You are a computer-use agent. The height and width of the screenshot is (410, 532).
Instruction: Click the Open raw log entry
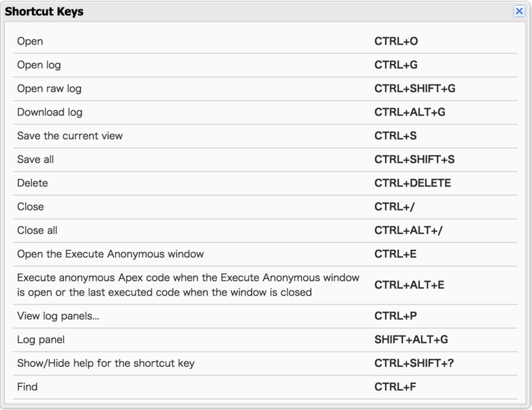pos(265,89)
